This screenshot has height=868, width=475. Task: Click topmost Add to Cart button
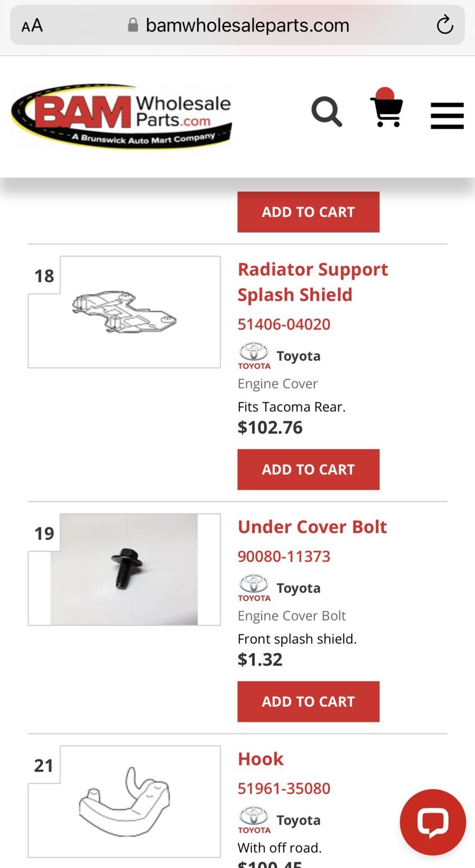tap(309, 212)
